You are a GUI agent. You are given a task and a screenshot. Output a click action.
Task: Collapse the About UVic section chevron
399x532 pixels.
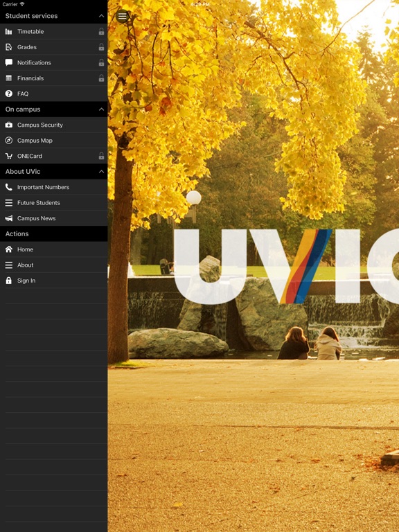coord(101,172)
